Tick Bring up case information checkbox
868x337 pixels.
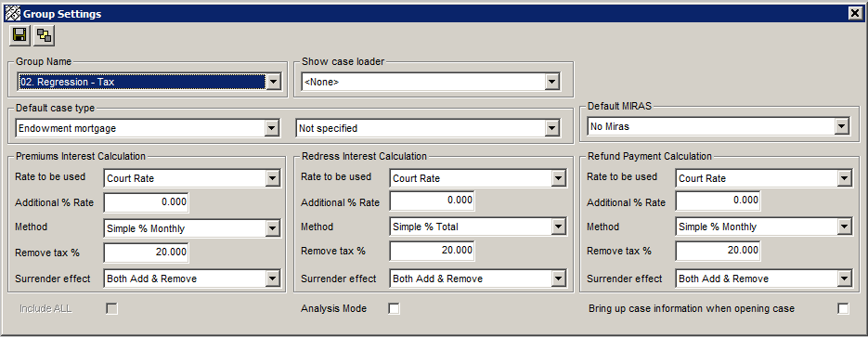(843, 309)
